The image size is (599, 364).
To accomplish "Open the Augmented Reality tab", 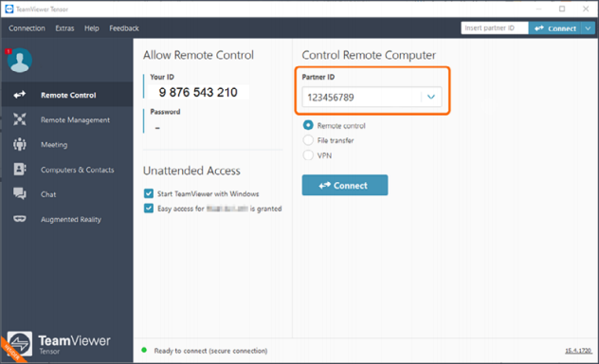I will (x=67, y=219).
